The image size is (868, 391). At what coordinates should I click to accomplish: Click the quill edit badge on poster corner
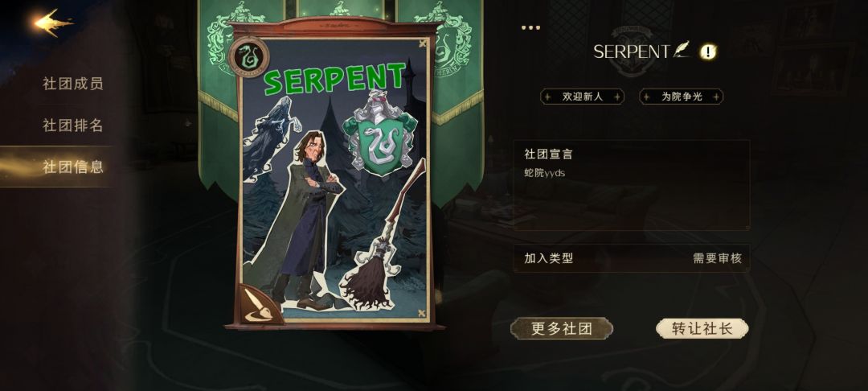[x=256, y=304]
